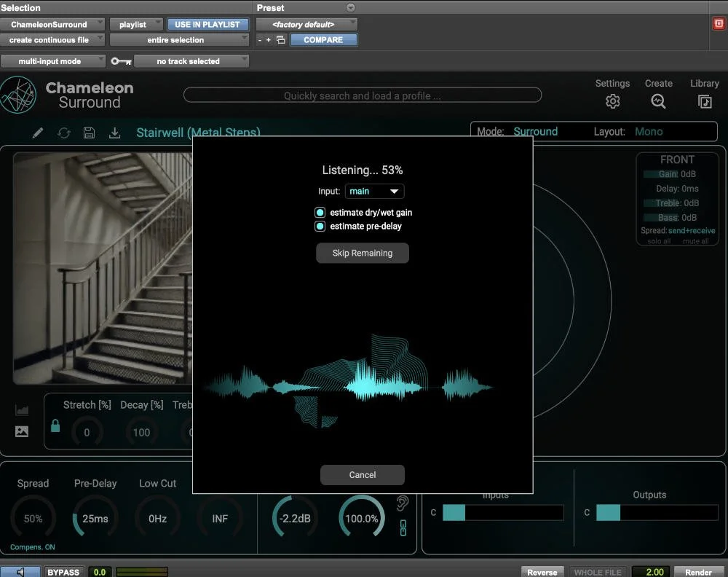Click the INF knob

220,518
